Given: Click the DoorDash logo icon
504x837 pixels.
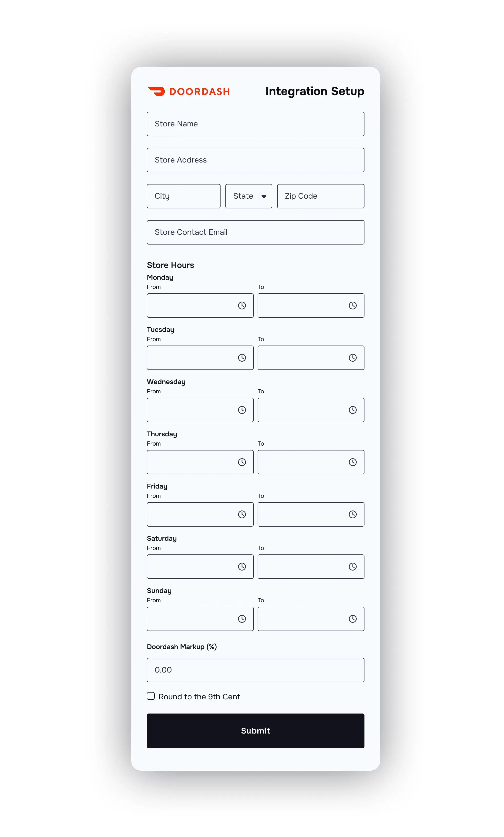Looking at the screenshot, I should tap(156, 91).
